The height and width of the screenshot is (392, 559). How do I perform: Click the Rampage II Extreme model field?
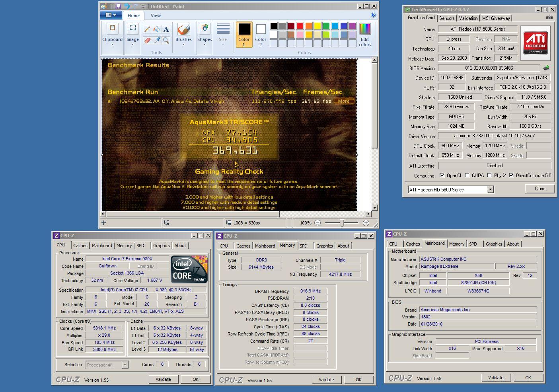457,267
